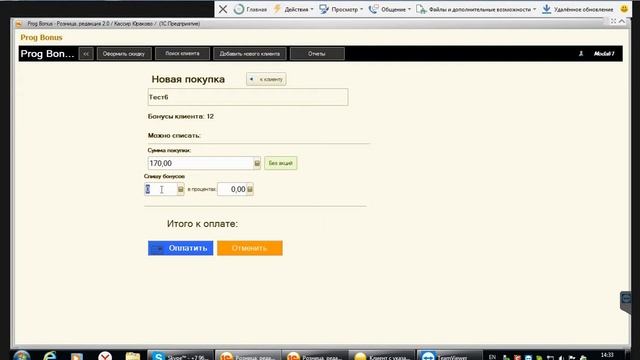The image size is (640, 360).
Task: Click the Удалённое обновление button
Action: pos(578,9)
